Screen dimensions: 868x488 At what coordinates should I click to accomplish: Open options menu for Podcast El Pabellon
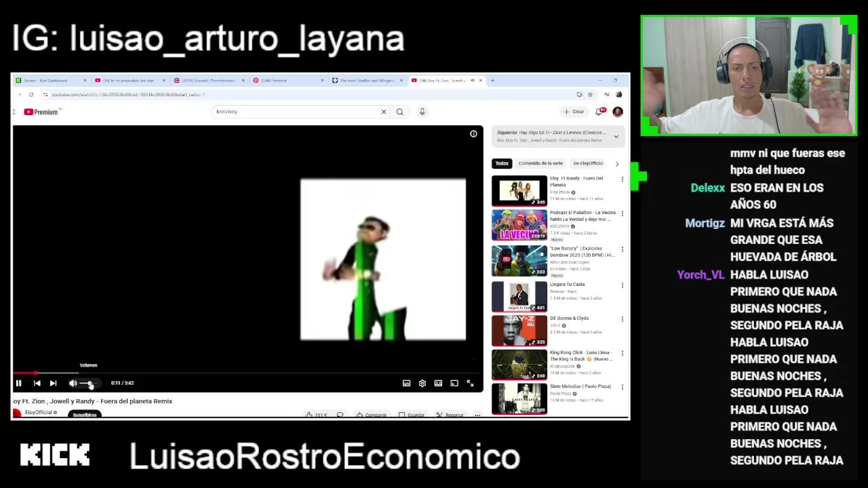click(622, 214)
